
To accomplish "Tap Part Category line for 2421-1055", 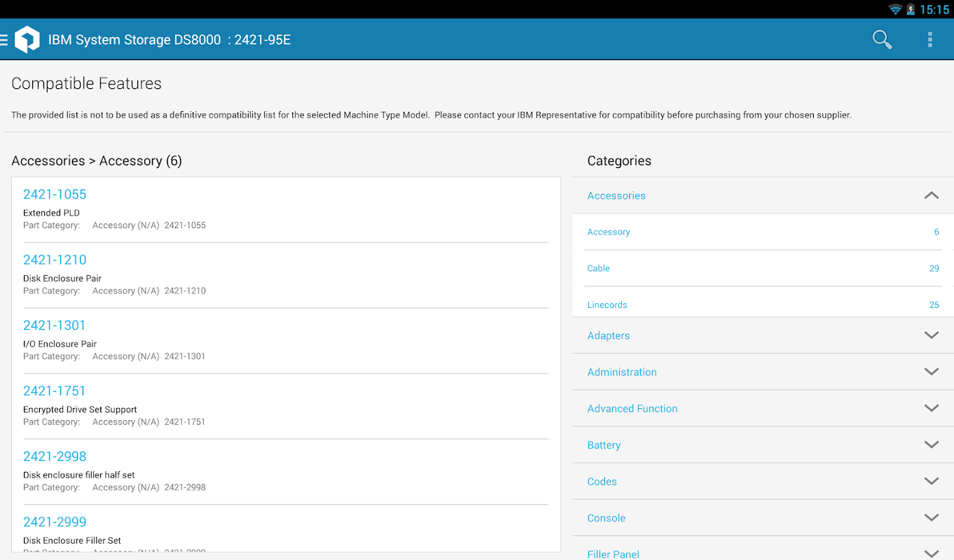I will [114, 225].
